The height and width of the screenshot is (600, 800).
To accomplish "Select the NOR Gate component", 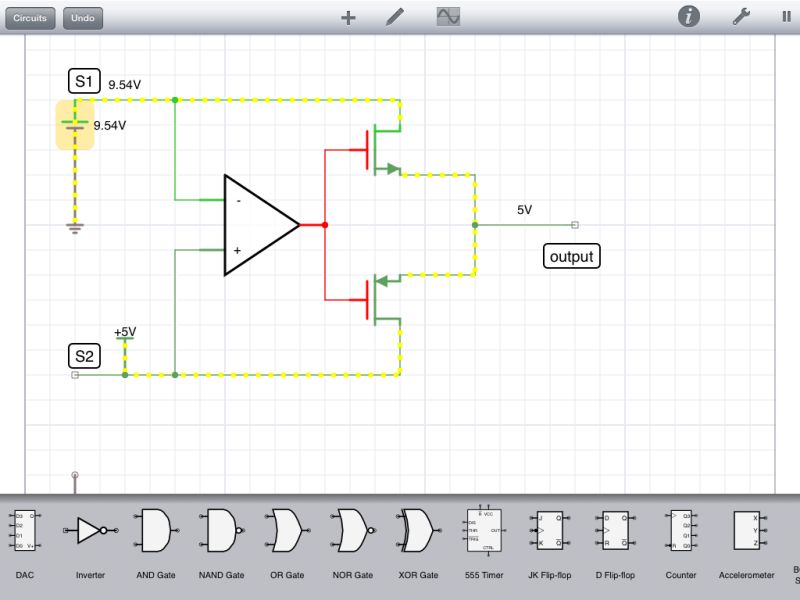I will 352,532.
